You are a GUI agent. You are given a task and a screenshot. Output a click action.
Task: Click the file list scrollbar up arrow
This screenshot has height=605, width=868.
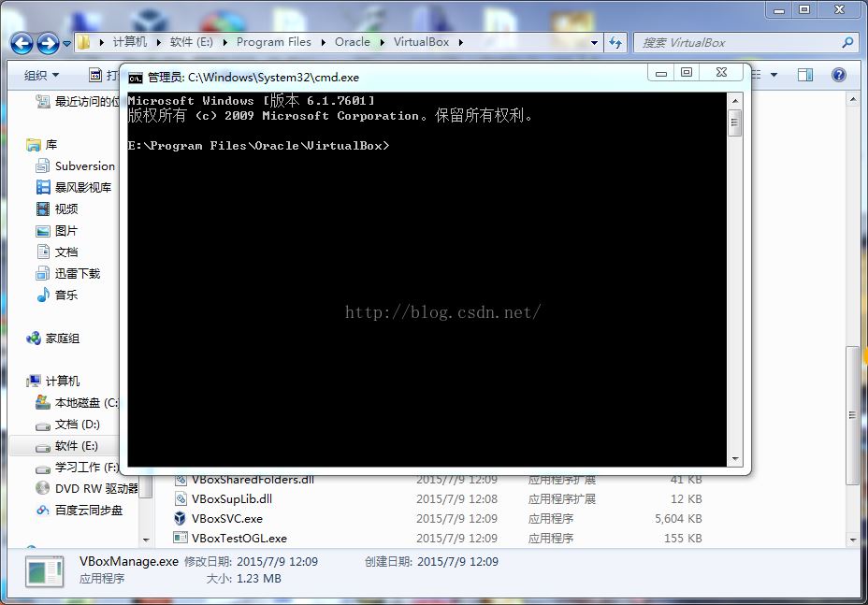[x=852, y=100]
